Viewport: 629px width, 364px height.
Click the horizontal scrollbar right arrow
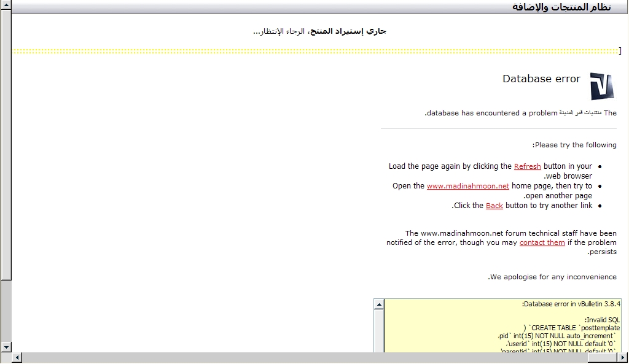(x=623, y=358)
